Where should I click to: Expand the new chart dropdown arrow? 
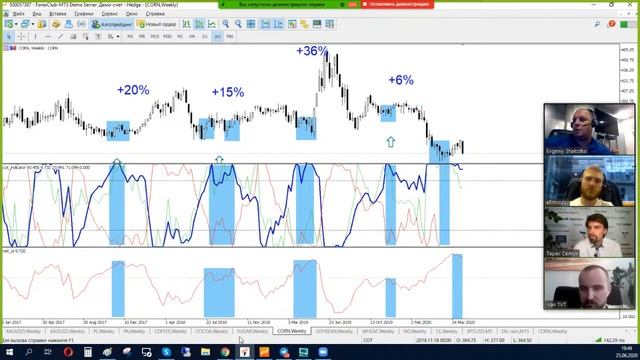pyautogui.click(x=16, y=24)
